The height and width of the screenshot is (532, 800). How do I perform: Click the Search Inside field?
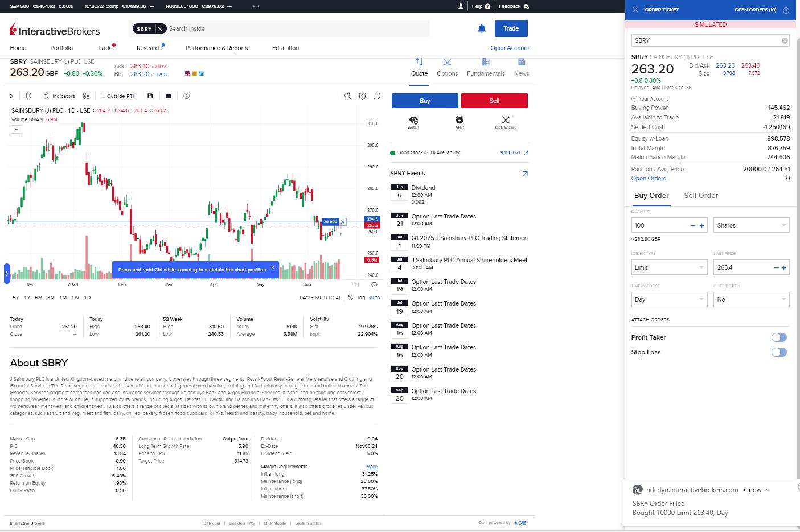click(297, 28)
